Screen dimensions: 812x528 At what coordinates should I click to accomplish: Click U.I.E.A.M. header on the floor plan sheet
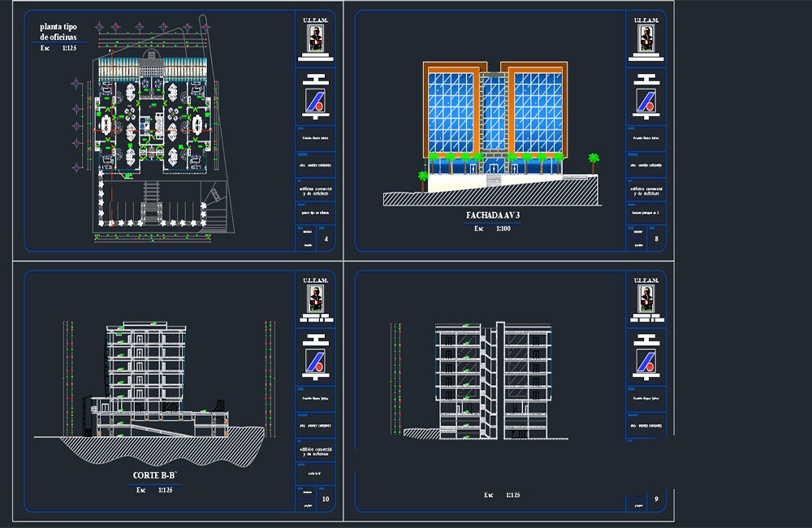(x=315, y=20)
